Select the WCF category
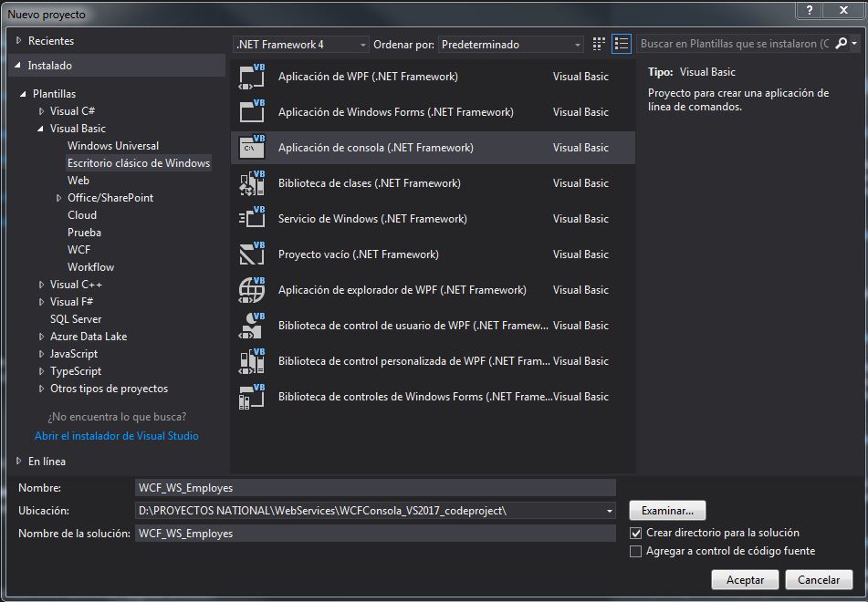 point(78,250)
